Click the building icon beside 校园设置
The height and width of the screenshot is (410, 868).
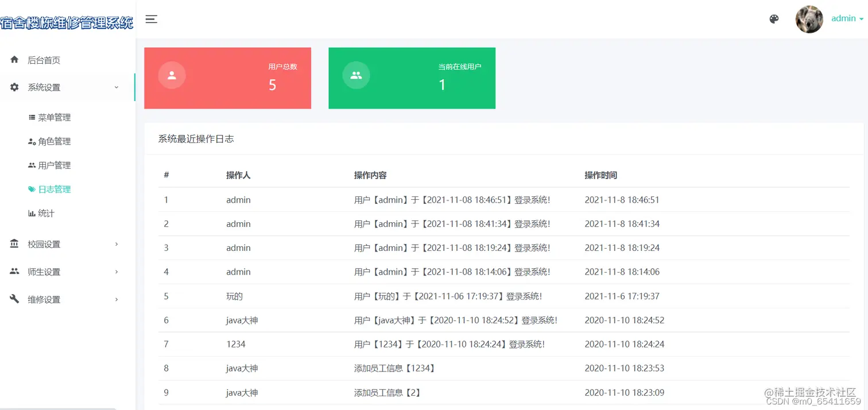pyautogui.click(x=14, y=244)
